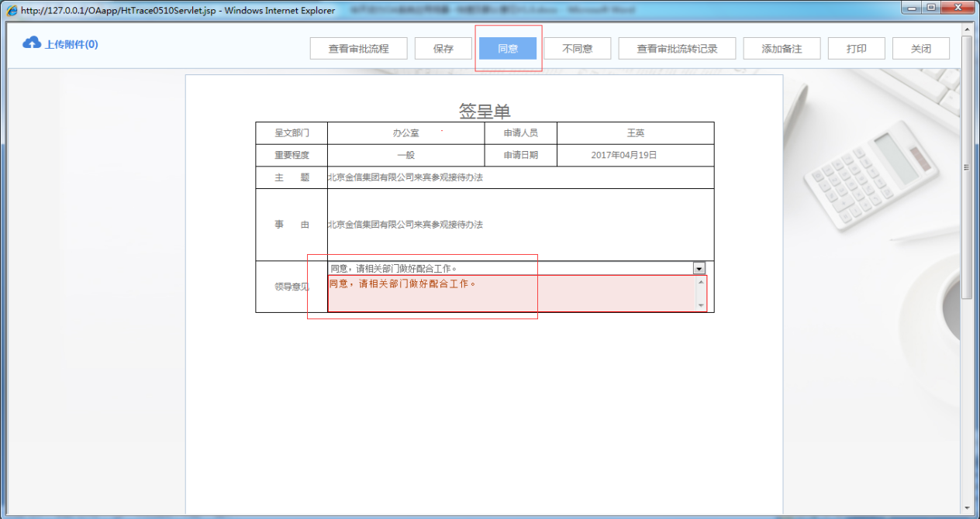Viewport: 980px width, 519px height.
Task: Click the 关闭 close document button
Action: (921, 48)
